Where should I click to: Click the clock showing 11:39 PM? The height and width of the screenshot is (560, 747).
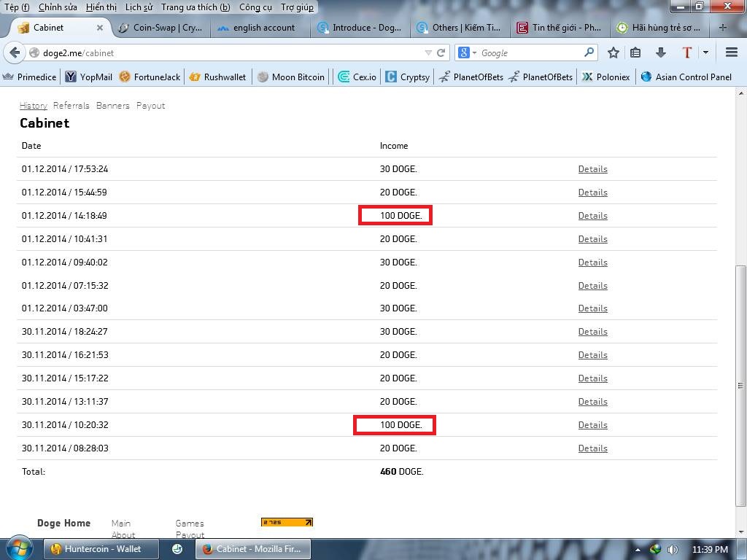710,550
